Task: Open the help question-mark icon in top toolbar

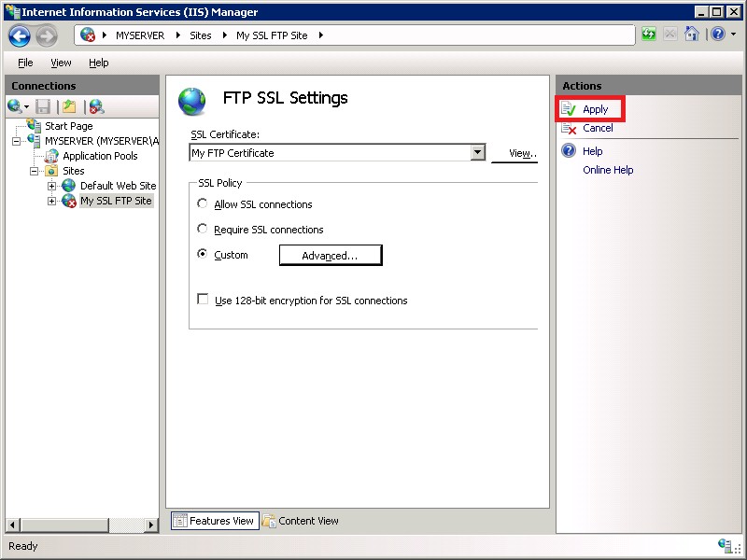Action: [x=718, y=34]
